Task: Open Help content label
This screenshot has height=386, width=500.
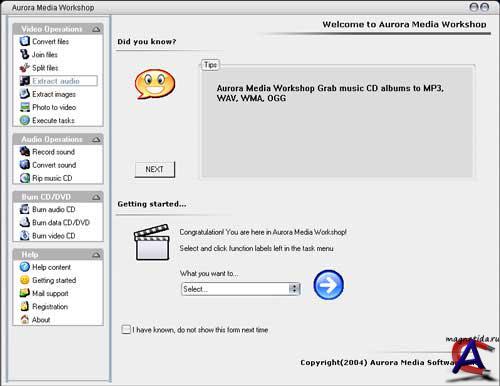Action: coord(51,267)
